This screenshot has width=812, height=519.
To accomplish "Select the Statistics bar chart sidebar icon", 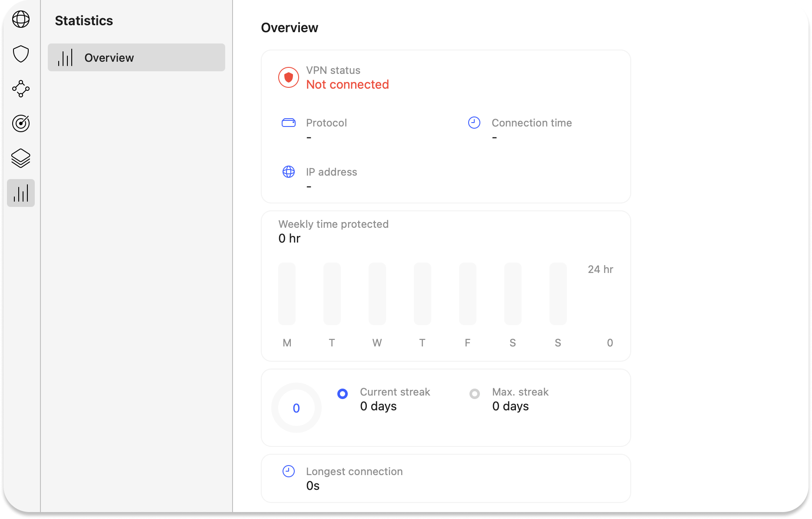I will 21,193.
